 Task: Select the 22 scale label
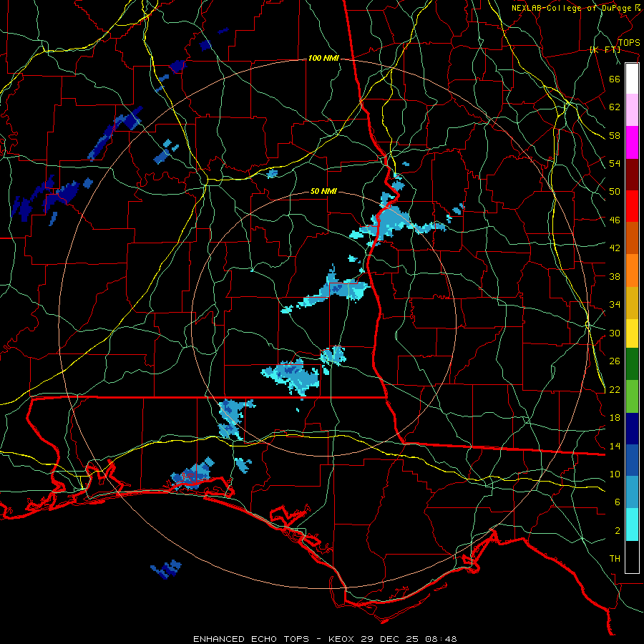pos(615,390)
